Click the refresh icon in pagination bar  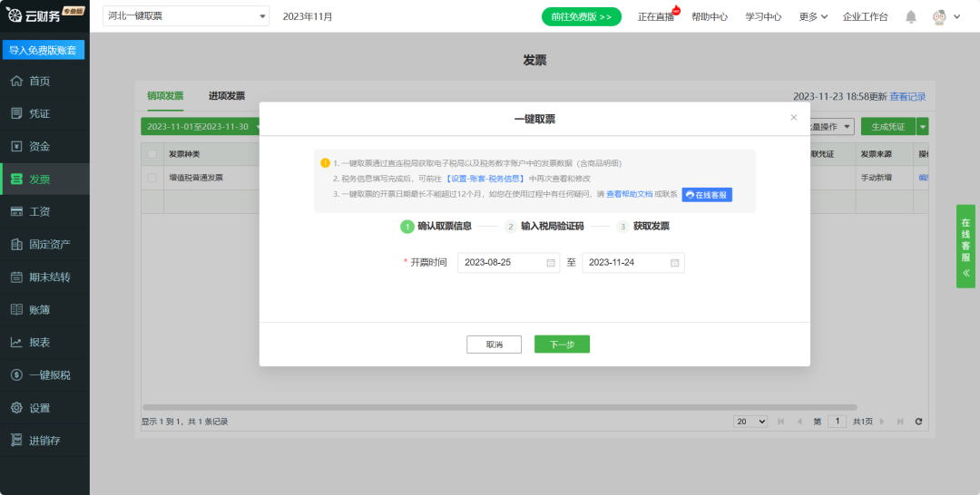click(x=918, y=422)
